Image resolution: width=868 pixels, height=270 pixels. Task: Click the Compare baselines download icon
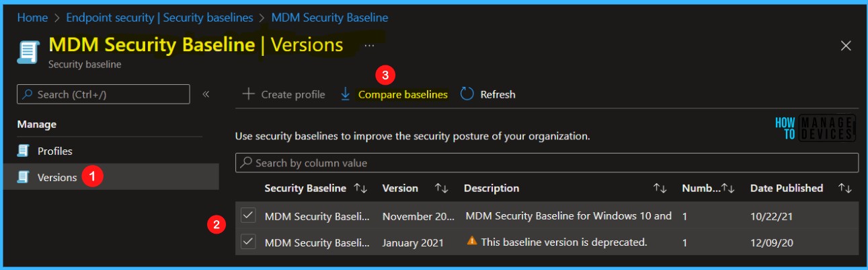pyautogui.click(x=346, y=94)
